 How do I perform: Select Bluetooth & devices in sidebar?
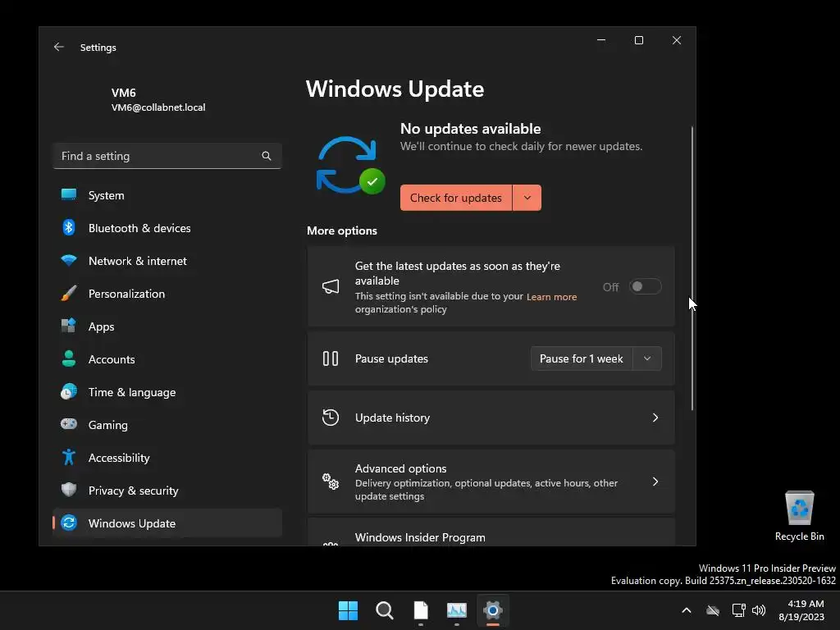tap(167, 228)
